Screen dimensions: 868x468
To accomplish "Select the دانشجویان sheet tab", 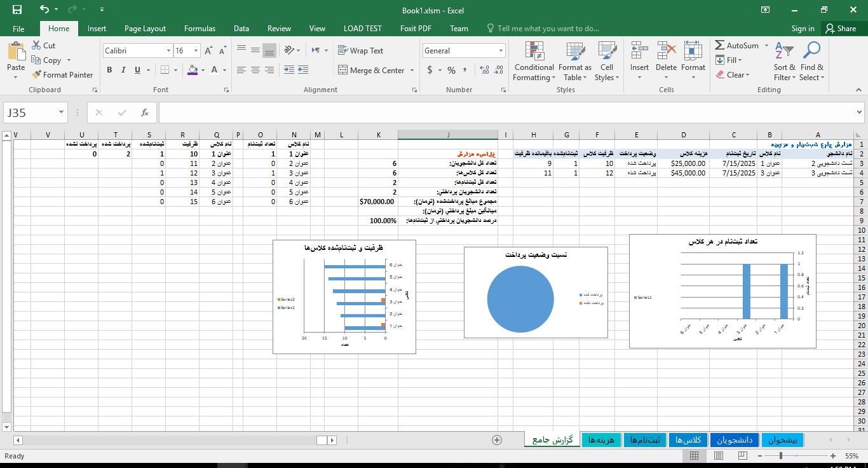I will pos(735,440).
